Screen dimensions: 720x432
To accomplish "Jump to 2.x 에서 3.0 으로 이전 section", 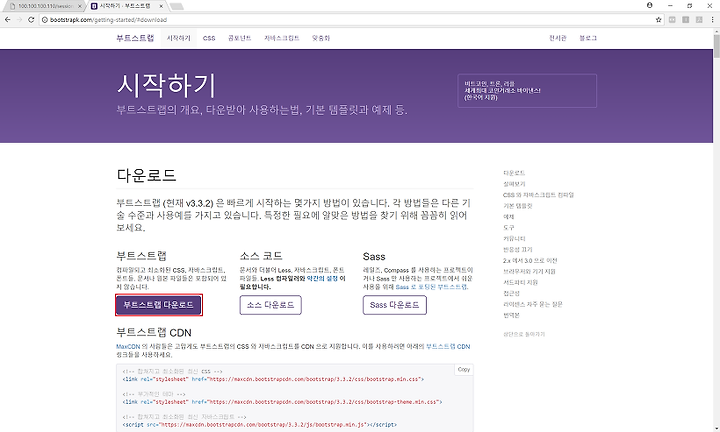I will click(530, 261).
